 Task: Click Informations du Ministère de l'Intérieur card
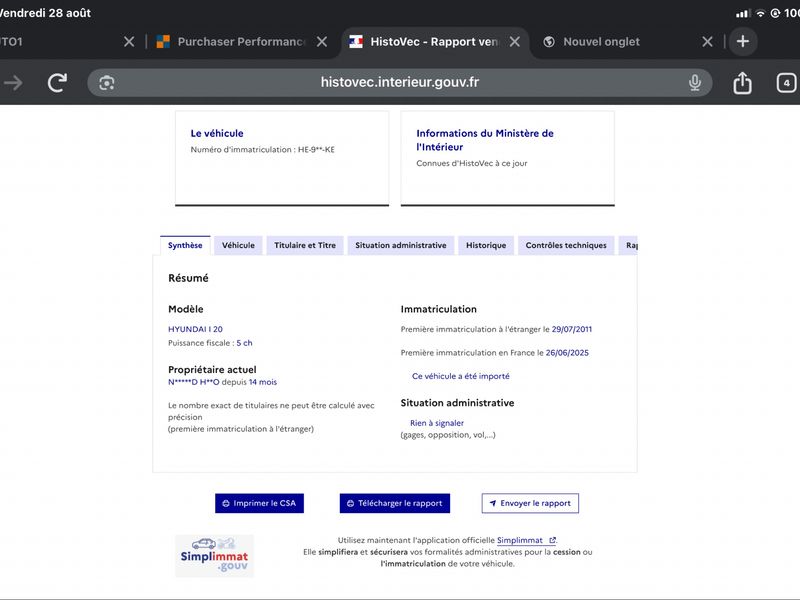508,159
